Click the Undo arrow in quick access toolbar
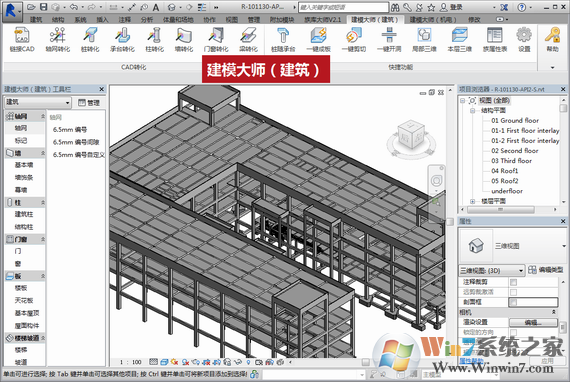This screenshot has width=570, height=382. click(x=74, y=7)
